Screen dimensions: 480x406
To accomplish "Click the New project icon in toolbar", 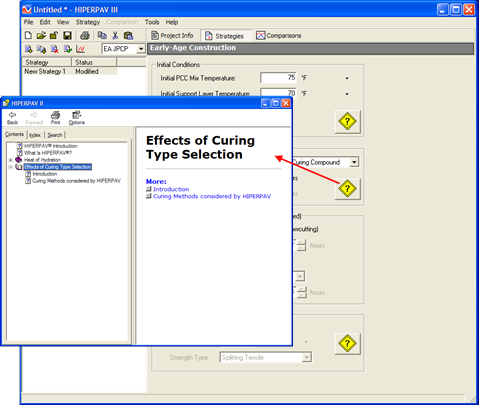I will pos(29,35).
